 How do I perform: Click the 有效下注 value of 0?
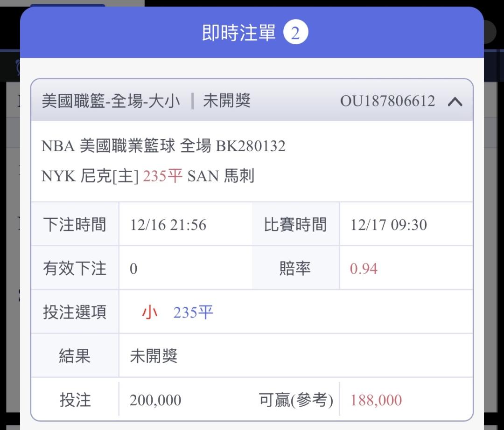coord(133,269)
